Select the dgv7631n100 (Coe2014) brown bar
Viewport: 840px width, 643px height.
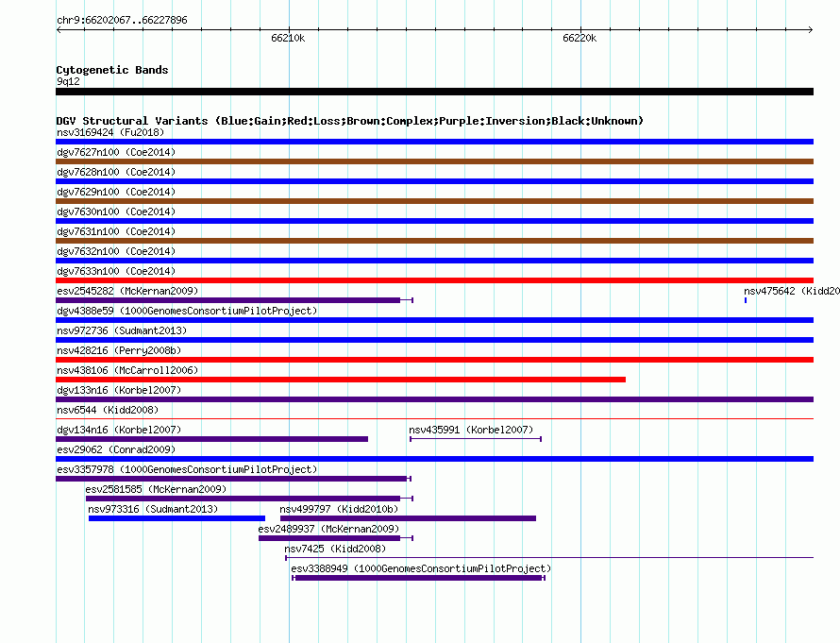pos(434,241)
